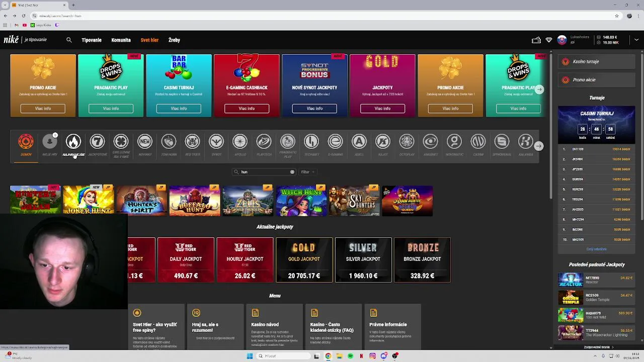Image resolution: width=644 pixels, height=362 pixels.
Task: Launch the John Hunter game thumbnail
Action: coord(407,200)
